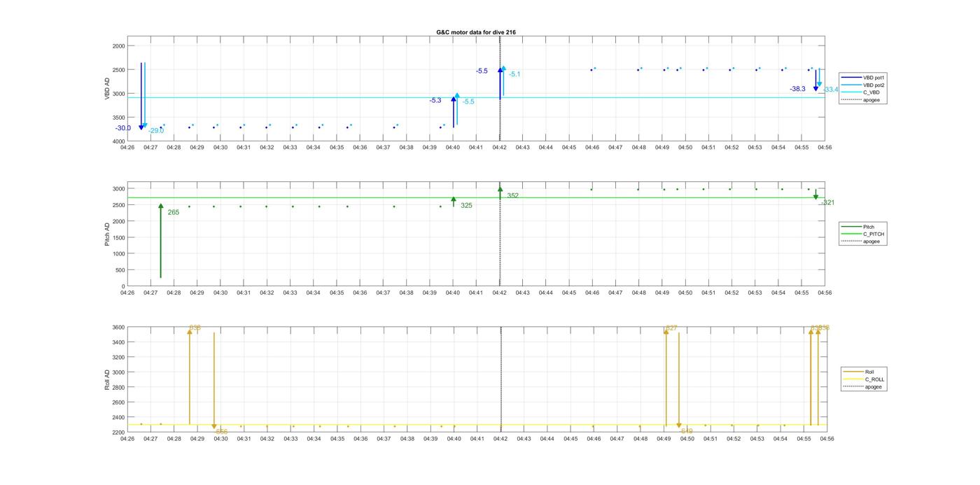This screenshot has width=980, height=485.
Task: Click the '3000' tick on Roll AD axis
Action: click(118, 372)
